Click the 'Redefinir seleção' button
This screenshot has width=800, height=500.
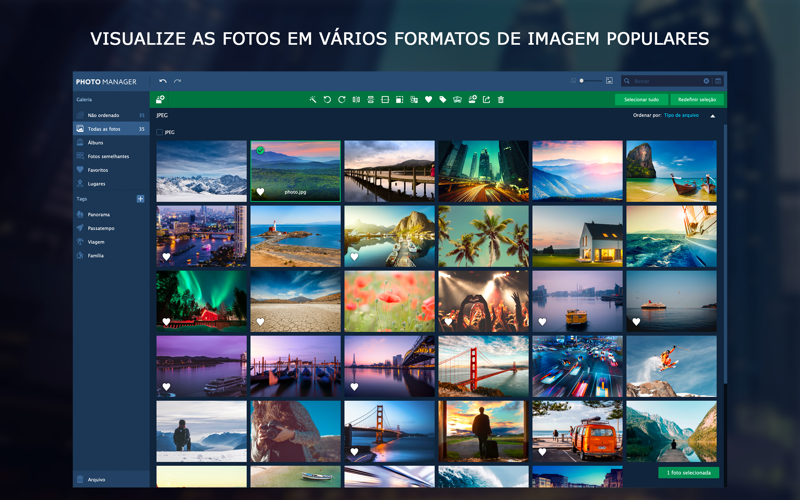697,100
